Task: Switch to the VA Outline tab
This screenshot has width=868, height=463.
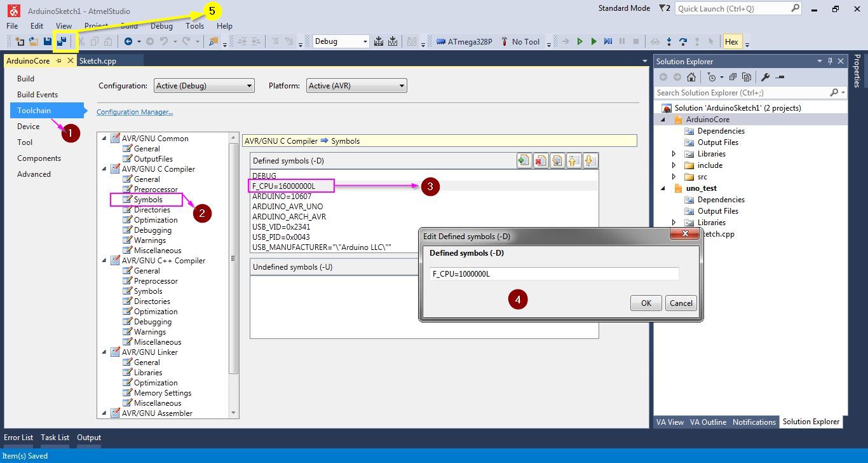Action: point(708,422)
